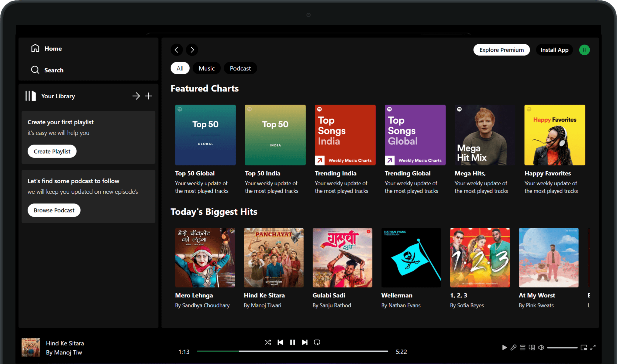Play the At My Worst album art
The height and width of the screenshot is (364, 617).
549,258
